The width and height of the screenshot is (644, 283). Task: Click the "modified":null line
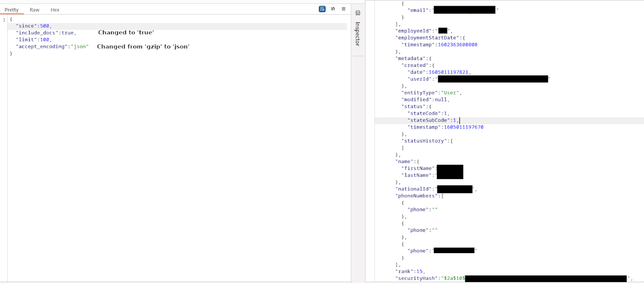point(425,100)
